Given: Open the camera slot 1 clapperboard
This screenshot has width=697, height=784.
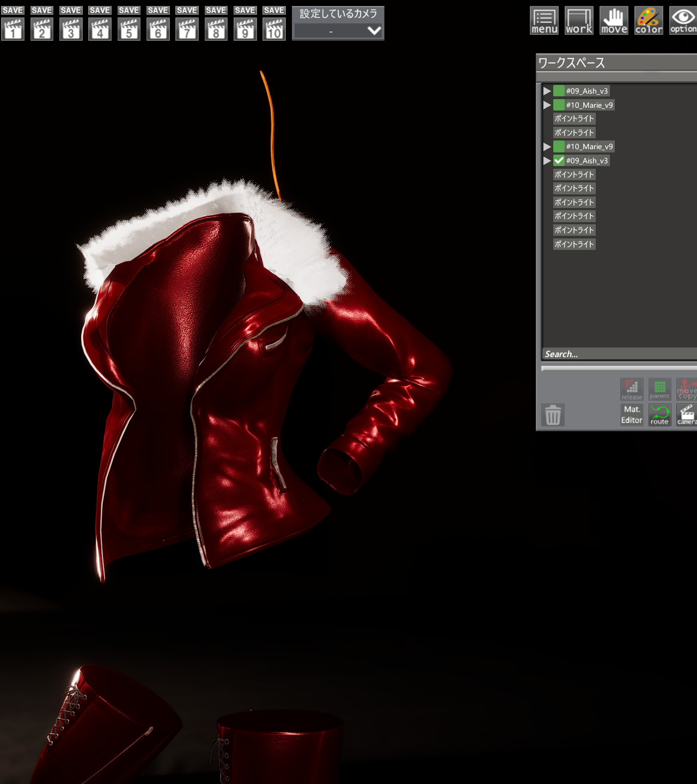Looking at the screenshot, I should [x=13, y=29].
